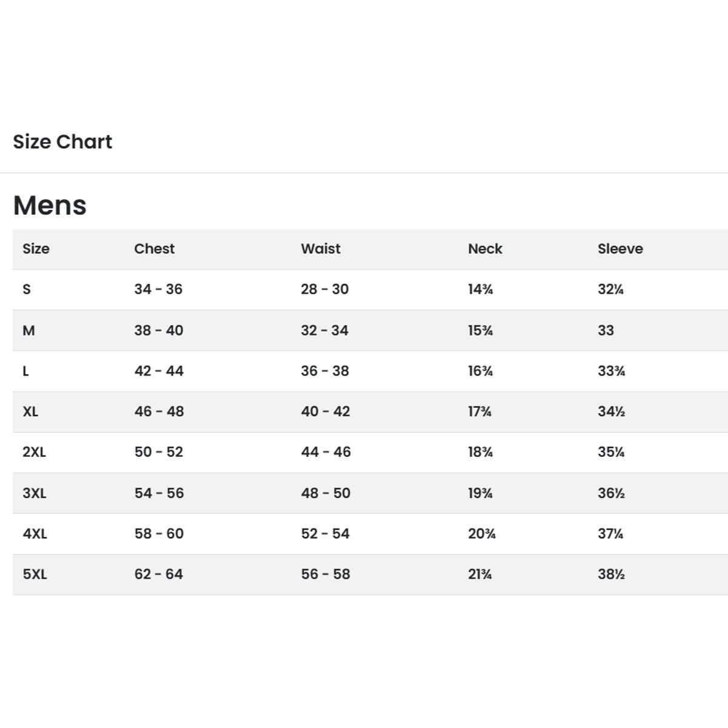Viewport: 728px width, 728px height.
Task: Select the Sleeve column header
Action: 620,249
